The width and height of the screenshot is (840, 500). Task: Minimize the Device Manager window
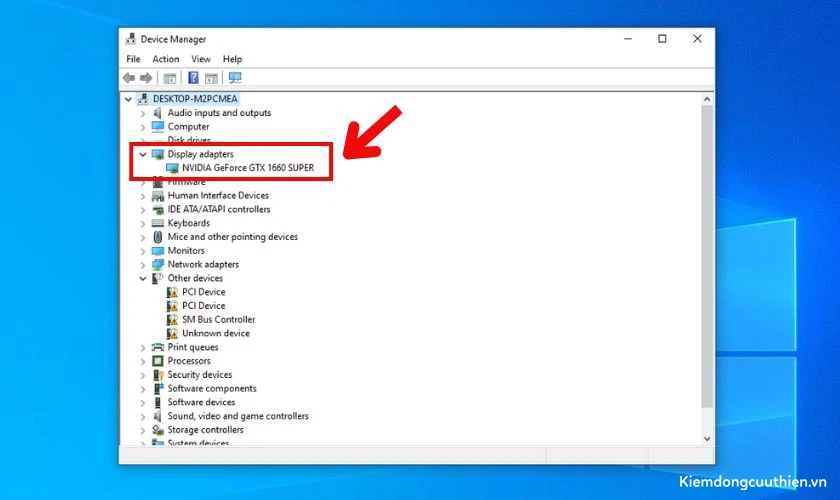point(628,39)
